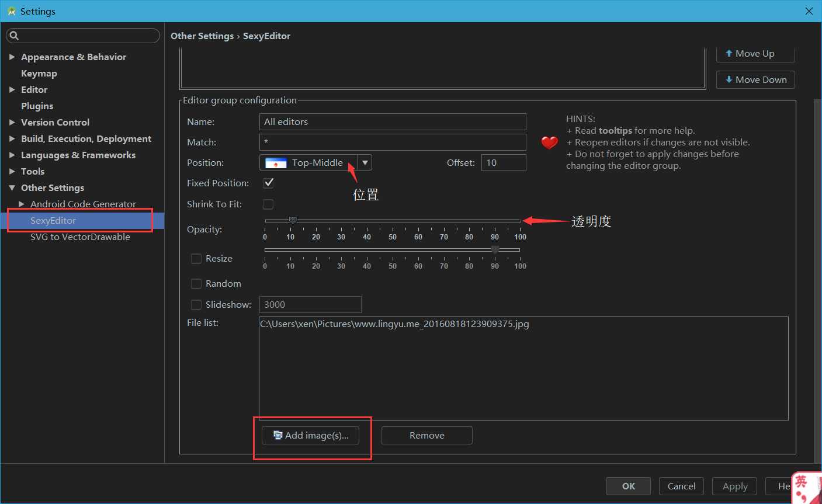Viewport: 822px width, 504px height.
Task: Click inside the Name field
Action: [393, 121]
